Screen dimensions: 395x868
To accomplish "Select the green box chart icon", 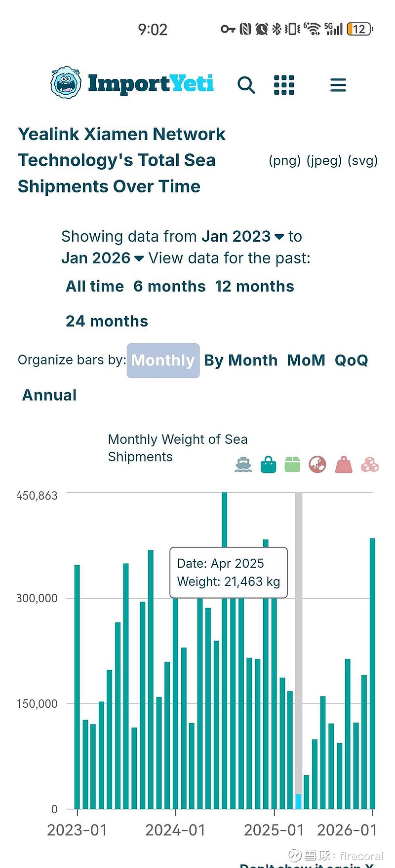I will click(292, 465).
